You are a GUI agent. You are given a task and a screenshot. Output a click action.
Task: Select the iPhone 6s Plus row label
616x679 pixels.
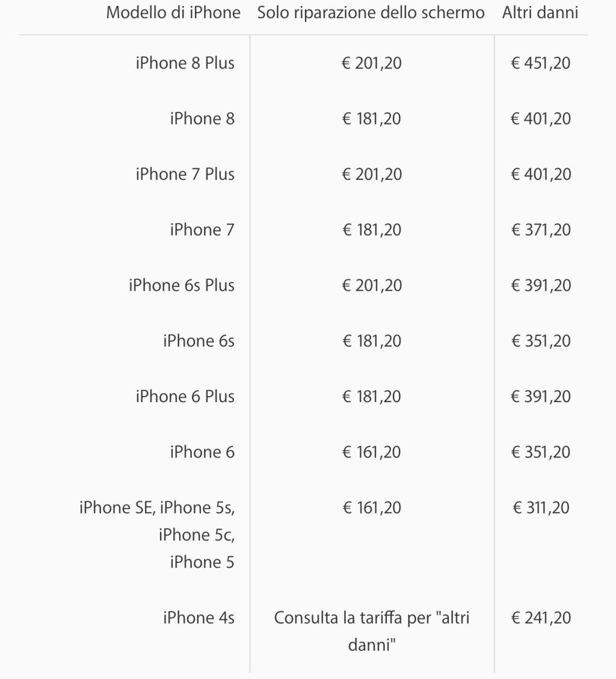coord(182,285)
